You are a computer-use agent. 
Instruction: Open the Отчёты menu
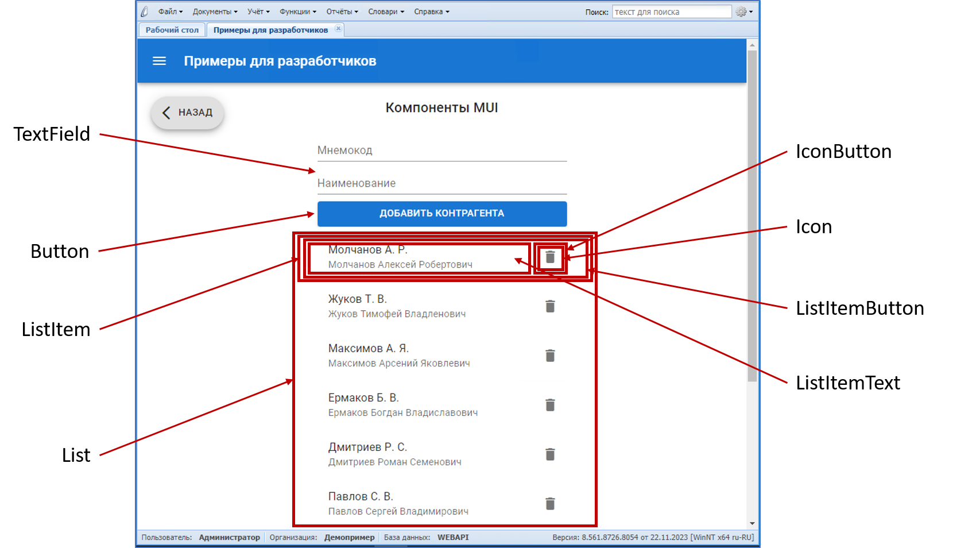pos(342,11)
